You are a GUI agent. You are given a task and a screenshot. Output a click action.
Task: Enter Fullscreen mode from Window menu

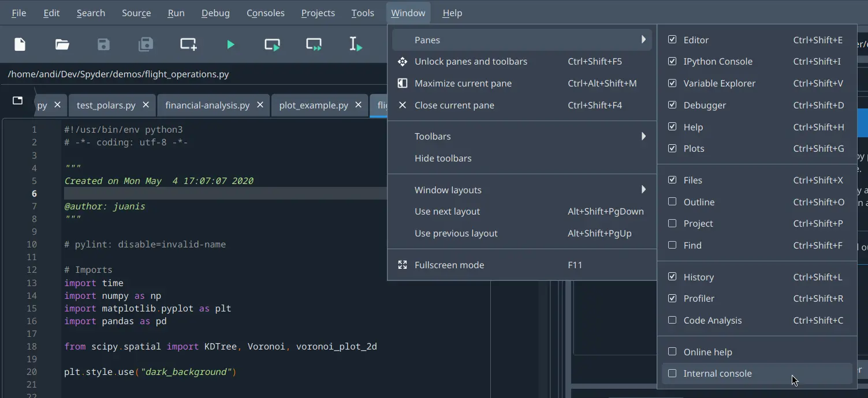[x=521, y=265]
